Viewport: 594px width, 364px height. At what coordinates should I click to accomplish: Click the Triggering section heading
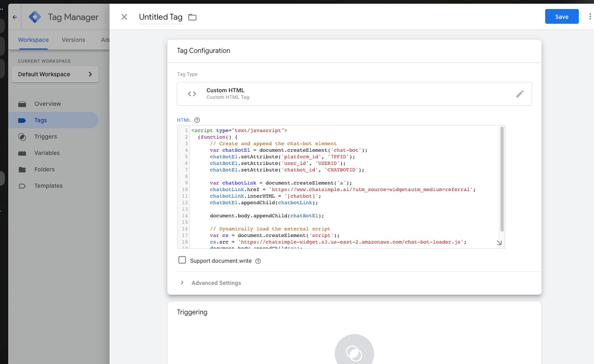(192, 312)
